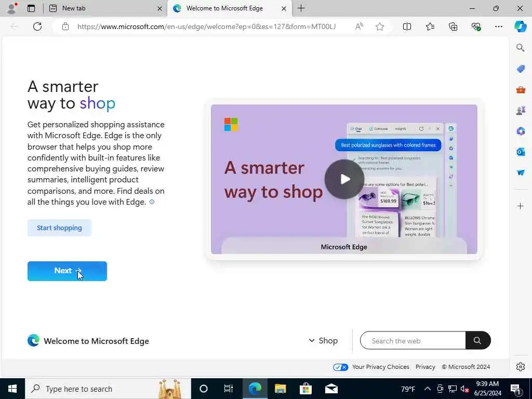Expand the Shop section dropdown
Viewport: 532px width, 399px height.
coord(323,340)
